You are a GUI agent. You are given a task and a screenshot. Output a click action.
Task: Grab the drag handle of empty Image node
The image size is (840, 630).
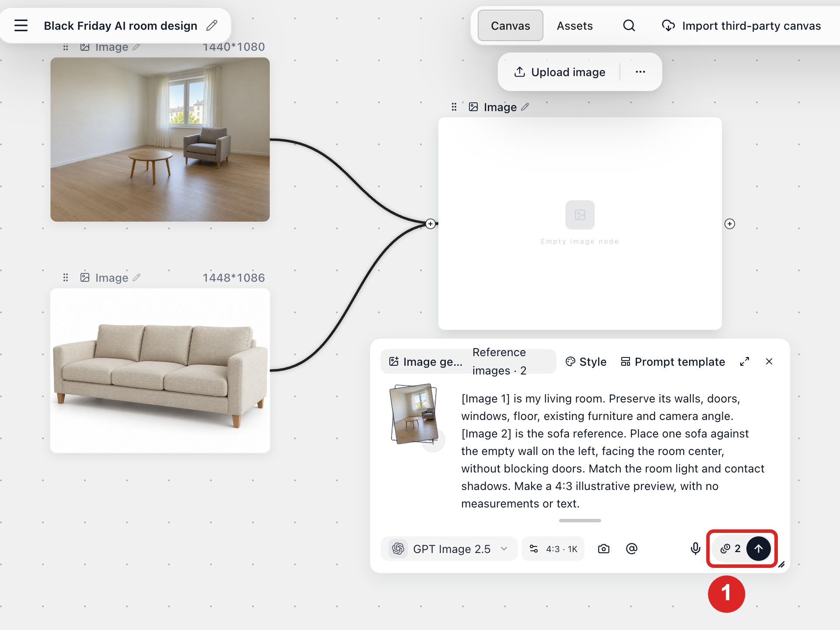tap(454, 107)
